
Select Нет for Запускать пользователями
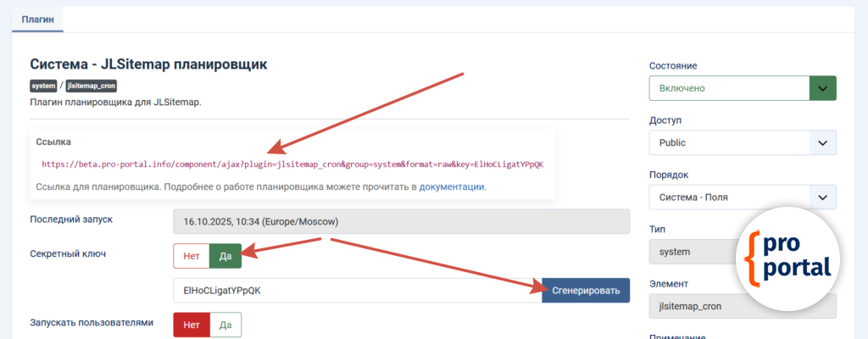(x=191, y=325)
